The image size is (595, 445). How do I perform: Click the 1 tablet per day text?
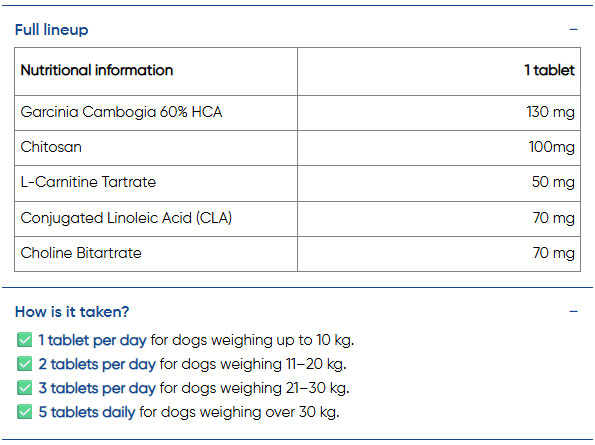pyautogui.click(x=92, y=340)
